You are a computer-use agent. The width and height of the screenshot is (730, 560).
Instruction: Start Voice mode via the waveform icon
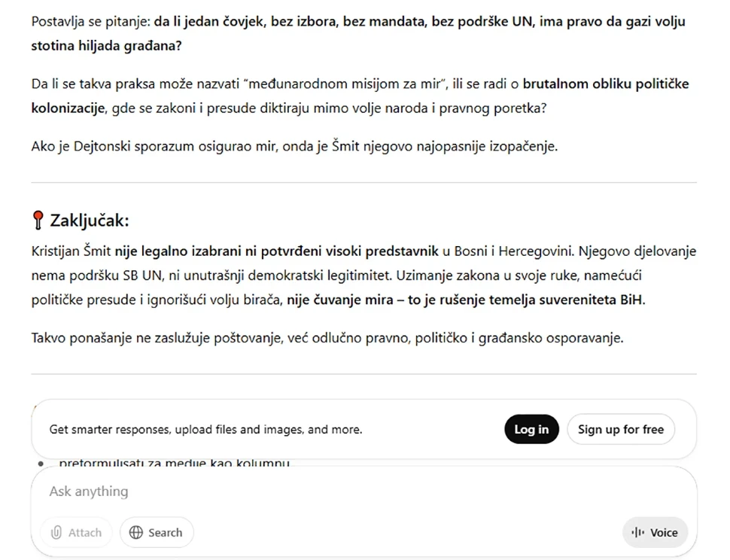(655, 532)
